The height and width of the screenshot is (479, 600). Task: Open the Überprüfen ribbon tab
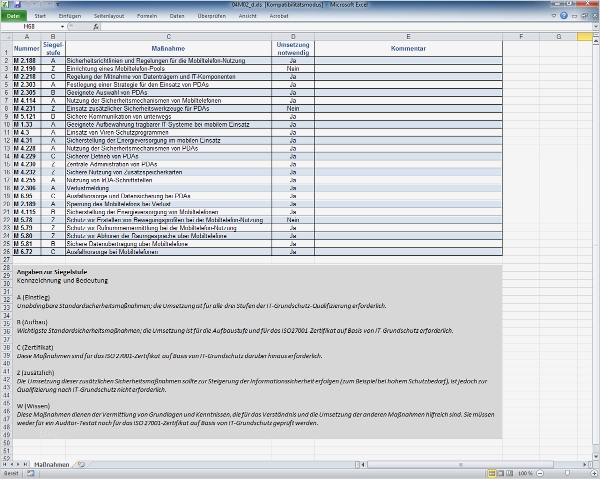212,16
